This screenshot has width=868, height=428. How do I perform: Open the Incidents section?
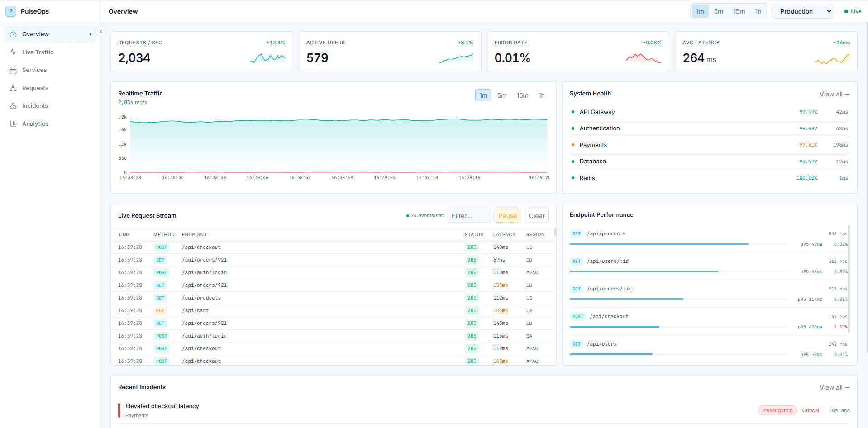click(x=50, y=106)
